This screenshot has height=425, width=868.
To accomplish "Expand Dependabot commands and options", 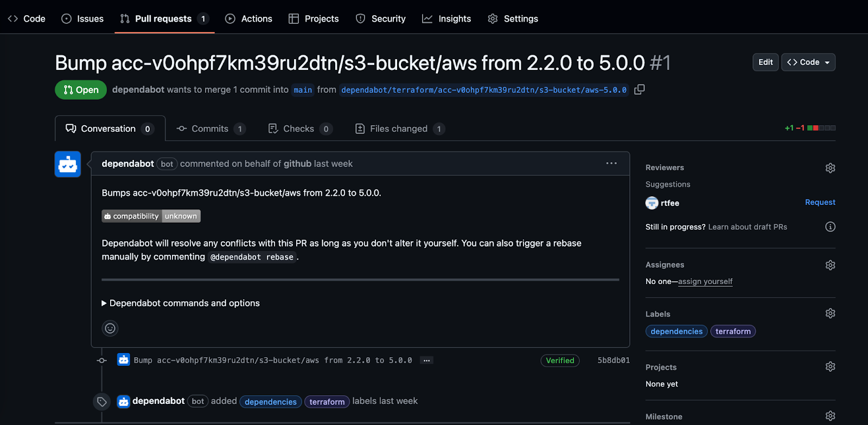I will pyautogui.click(x=181, y=303).
